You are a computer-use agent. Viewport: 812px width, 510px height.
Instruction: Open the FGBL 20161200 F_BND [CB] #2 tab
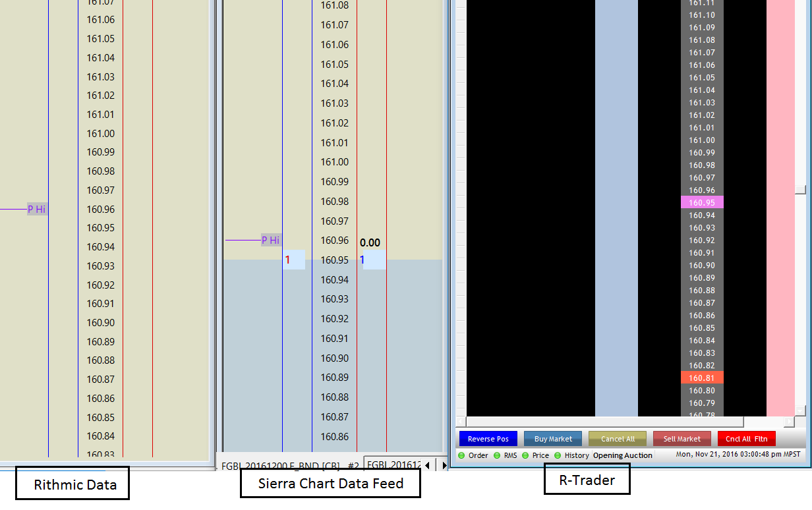[290, 465]
